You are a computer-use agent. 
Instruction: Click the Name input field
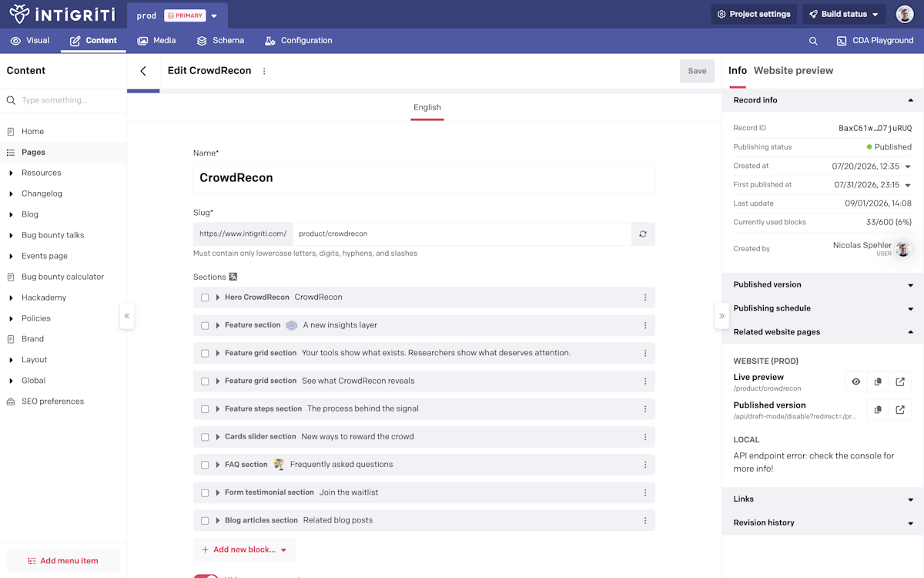(424, 178)
